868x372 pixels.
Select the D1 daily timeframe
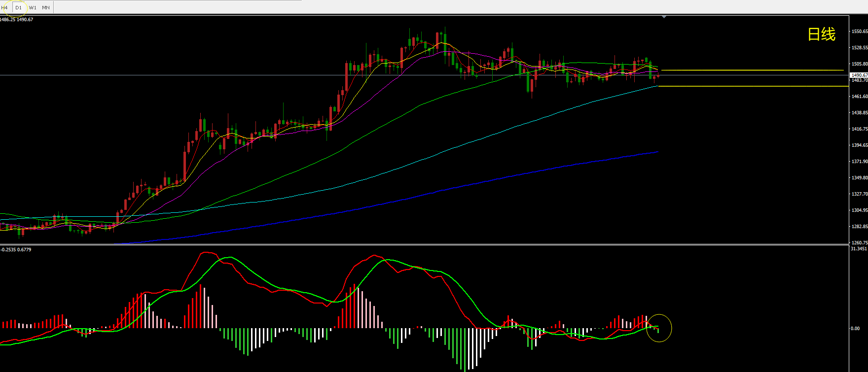tap(18, 7)
